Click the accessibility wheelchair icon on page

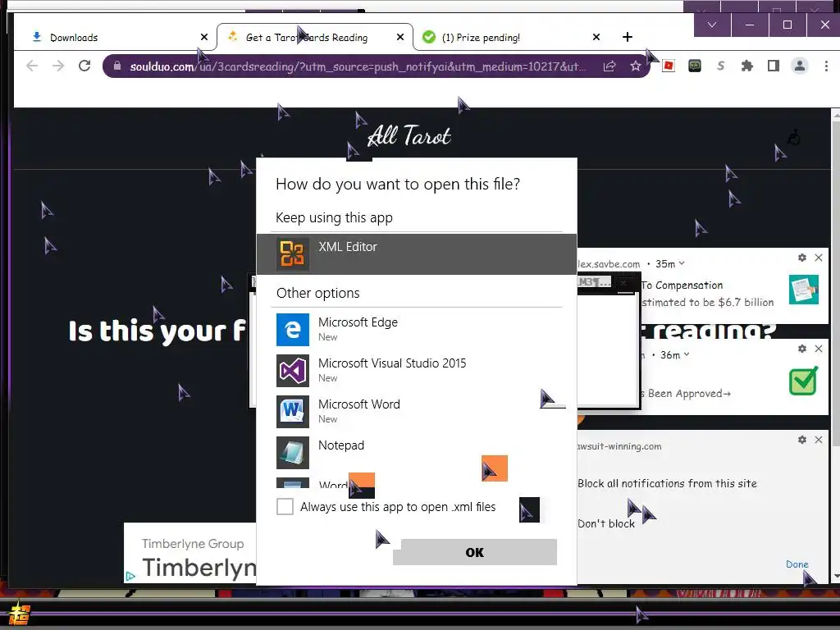(793, 137)
